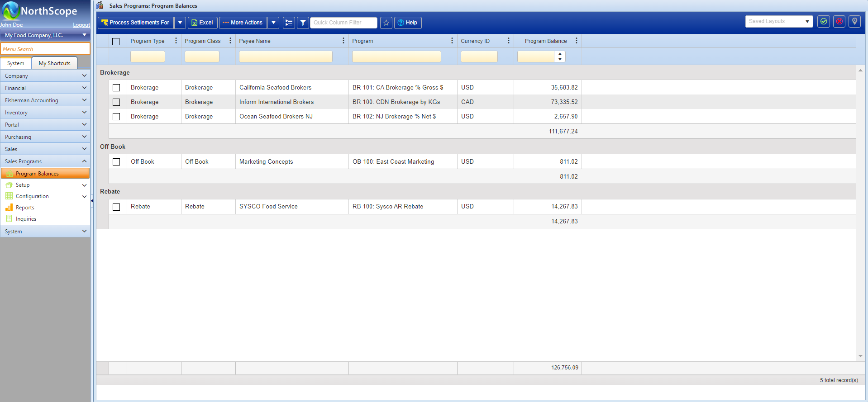This screenshot has width=868, height=402.
Task: Toggle the row grouping list icon
Action: pos(289,23)
